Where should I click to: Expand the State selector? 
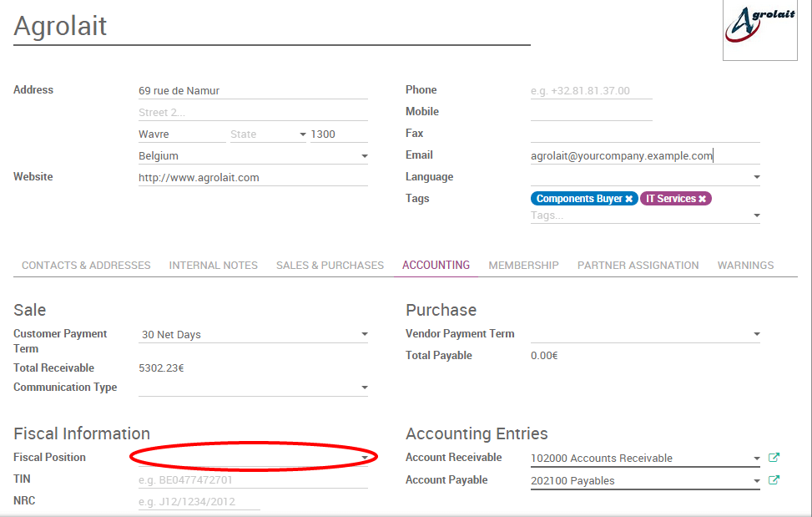coord(302,133)
